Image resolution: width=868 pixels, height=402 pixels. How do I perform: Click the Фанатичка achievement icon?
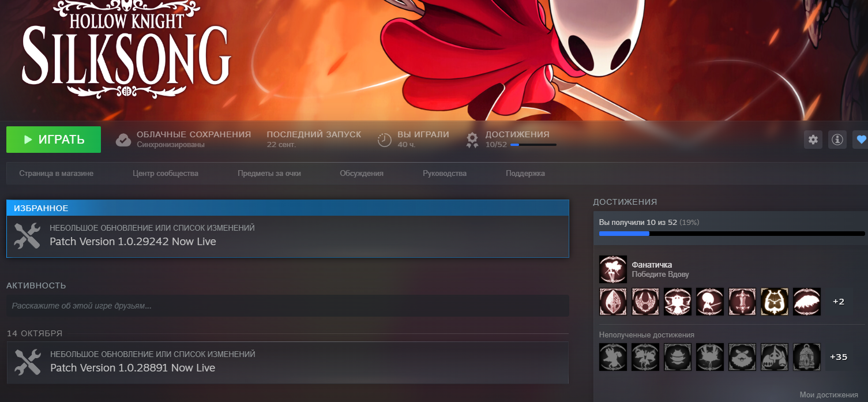(613, 269)
